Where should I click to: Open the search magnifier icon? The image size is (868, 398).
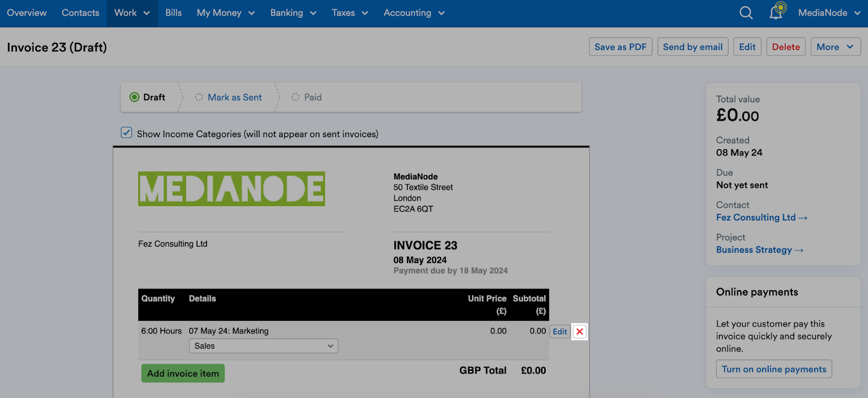coord(746,12)
